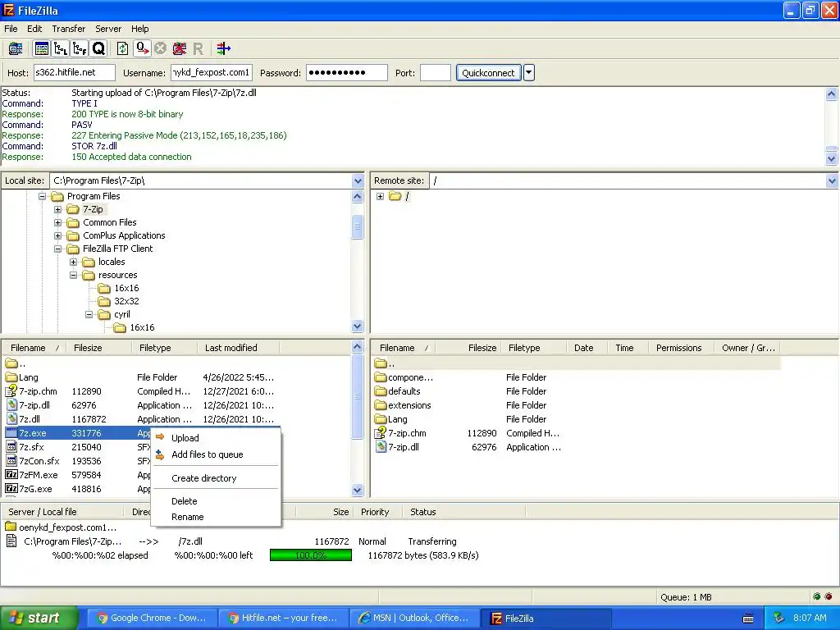Expand the Common Files folder node

(x=58, y=222)
